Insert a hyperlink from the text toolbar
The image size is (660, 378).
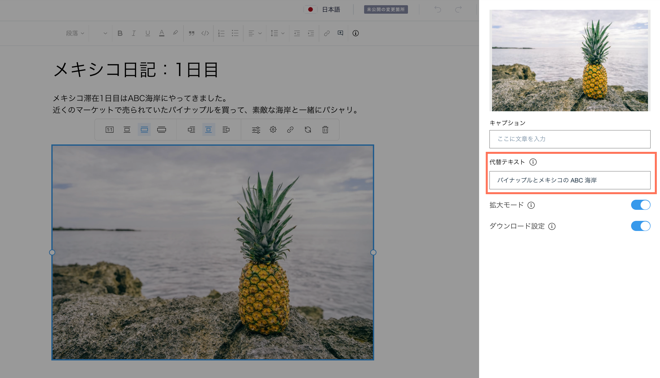click(x=327, y=33)
